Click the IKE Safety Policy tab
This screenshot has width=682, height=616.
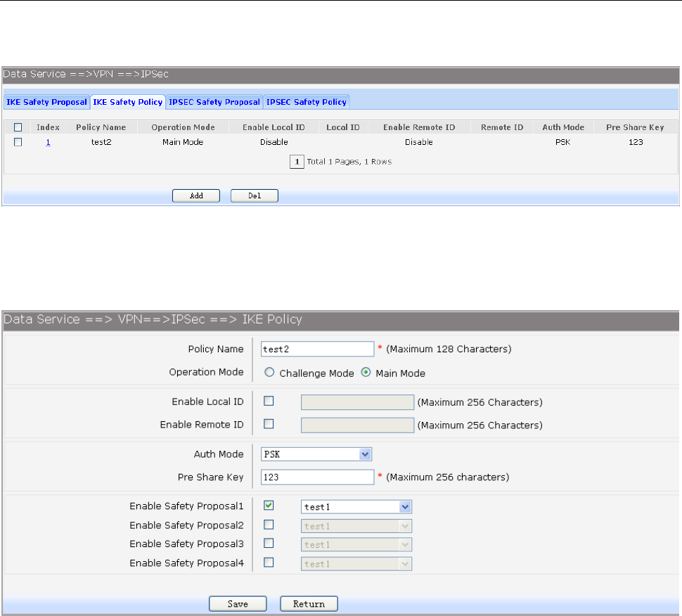[128, 102]
